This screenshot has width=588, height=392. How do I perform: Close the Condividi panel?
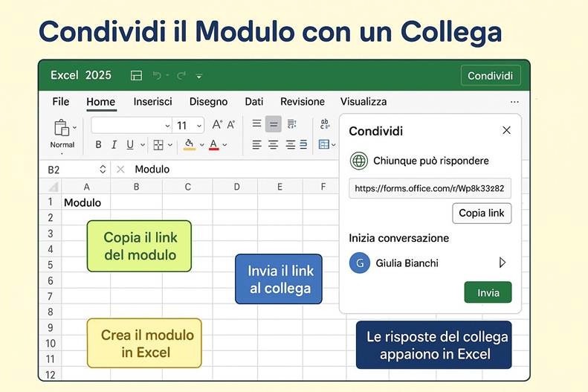coord(507,130)
